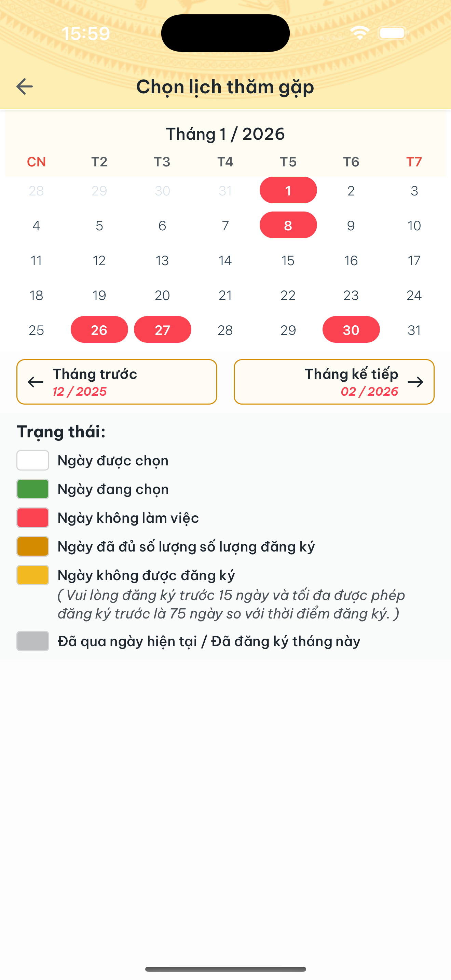Go to previous month 12/2025

click(x=117, y=382)
